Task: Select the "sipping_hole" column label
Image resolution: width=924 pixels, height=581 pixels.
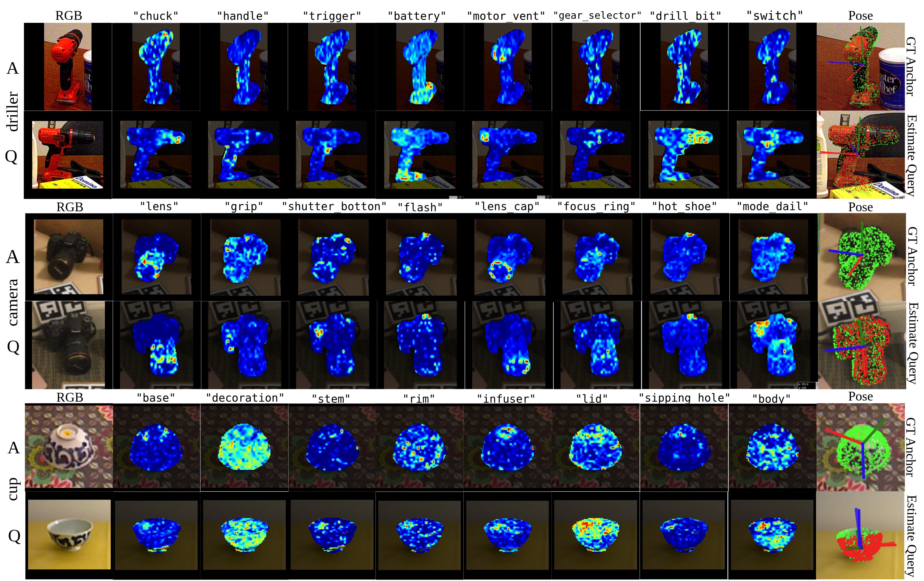Action: tap(684, 398)
